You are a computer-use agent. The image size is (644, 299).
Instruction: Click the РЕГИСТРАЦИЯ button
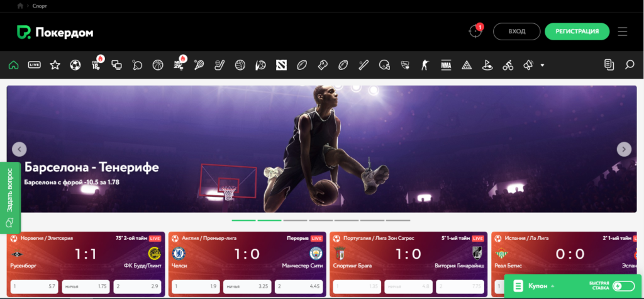[577, 31]
